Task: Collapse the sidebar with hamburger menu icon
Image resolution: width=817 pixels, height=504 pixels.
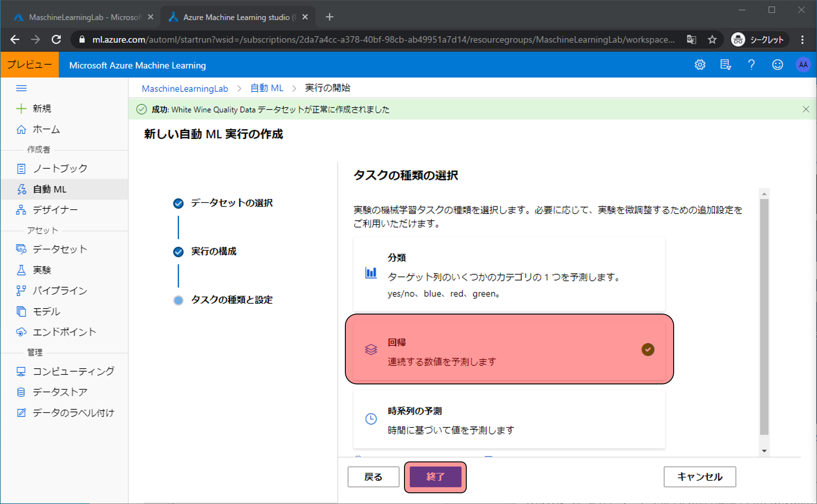Action: pos(21,88)
